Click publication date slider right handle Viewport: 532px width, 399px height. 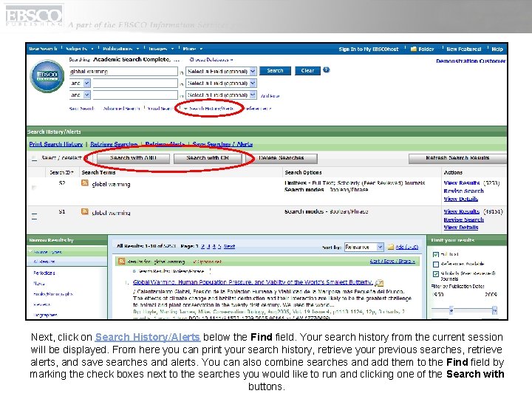click(x=494, y=310)
